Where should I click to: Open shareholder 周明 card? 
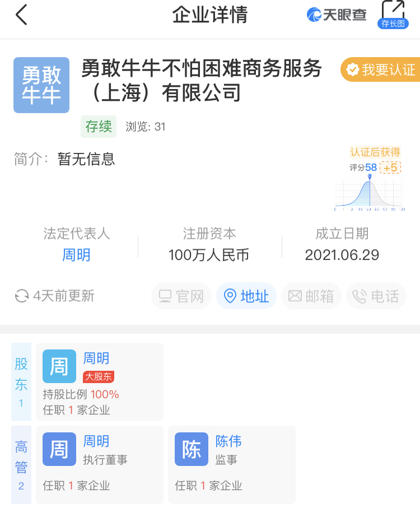pyautogui.click(x=100, y=382)
